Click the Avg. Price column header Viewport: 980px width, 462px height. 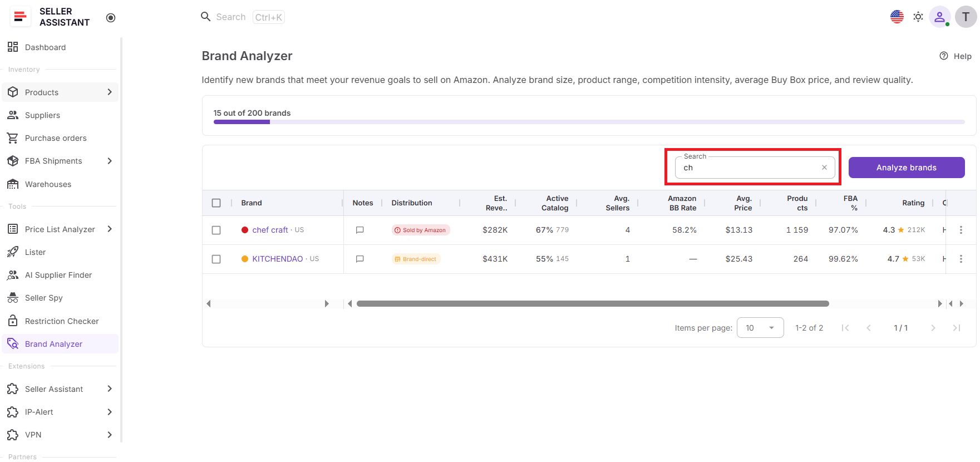pyautogui.click(x=743, y=203)
